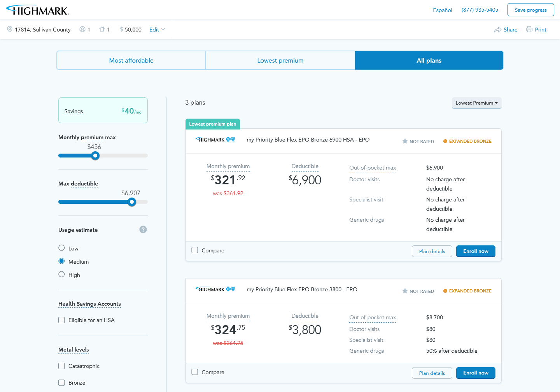Click plan title Bronze 6900 HSA - EPO

pos(308,140)
